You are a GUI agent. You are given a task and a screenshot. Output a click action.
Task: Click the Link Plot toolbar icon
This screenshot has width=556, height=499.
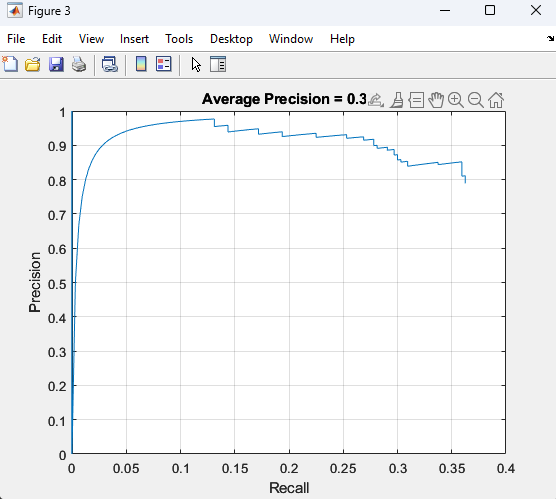click(x=110, y=65)
